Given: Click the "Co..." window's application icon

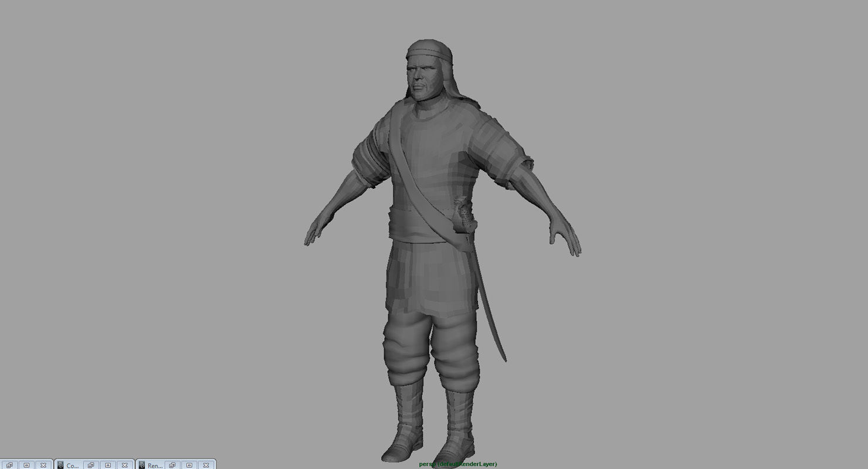Looking at the screenshot, I should point(61,465).
